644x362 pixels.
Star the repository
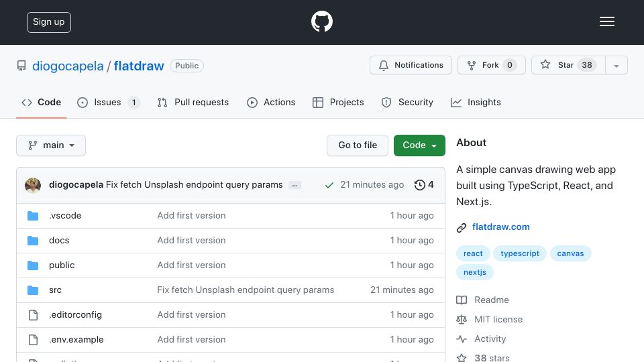[568, 65]
